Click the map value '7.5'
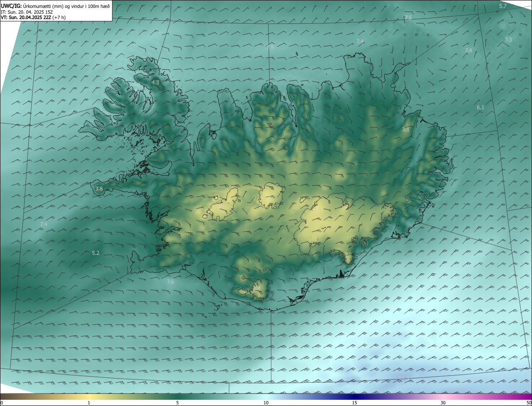The width and height of the screenshot is (532, 406). tap(408, 17)
